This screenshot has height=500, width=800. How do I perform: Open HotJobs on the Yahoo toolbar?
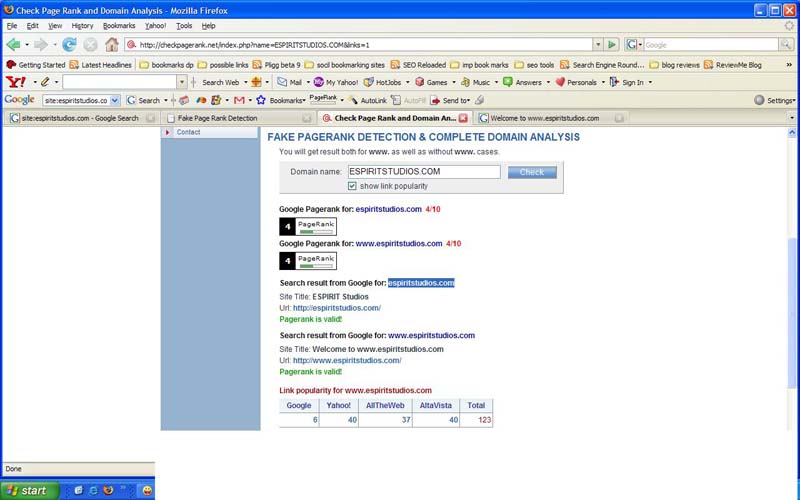pyautogui.click(x=383, y=82)
